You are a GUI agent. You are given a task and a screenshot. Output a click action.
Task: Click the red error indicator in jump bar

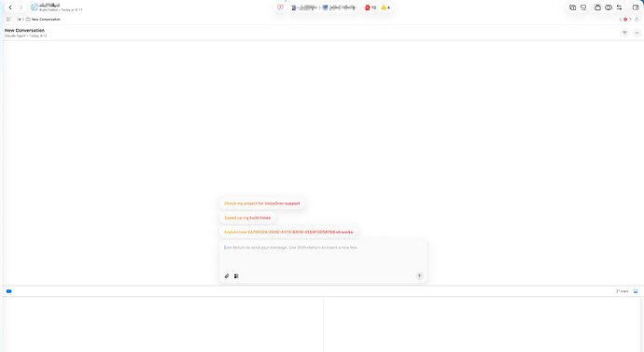point(625,20)
